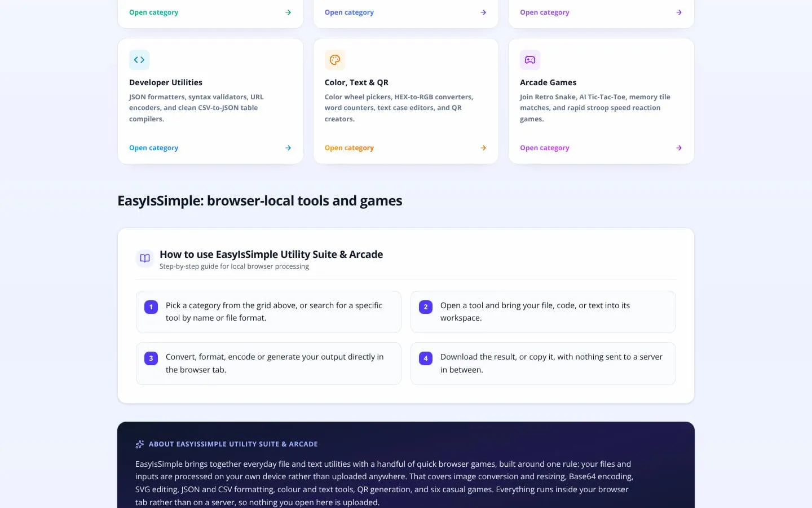Click the code brackets icon on Developer Utilities

(x=139, y=60)
